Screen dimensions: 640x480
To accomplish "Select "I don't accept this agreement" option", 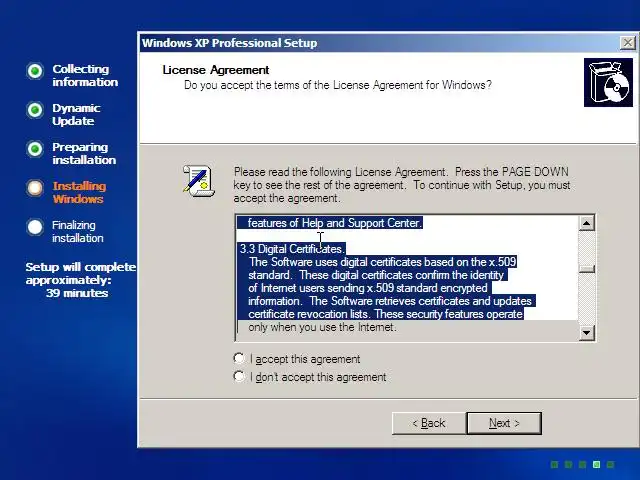I will tap(239, 376).
